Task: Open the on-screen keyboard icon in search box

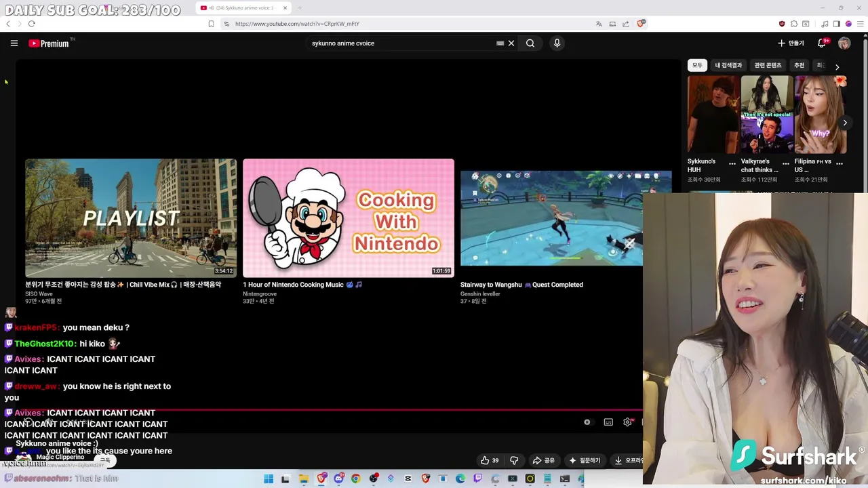Action: pos(500,43)
